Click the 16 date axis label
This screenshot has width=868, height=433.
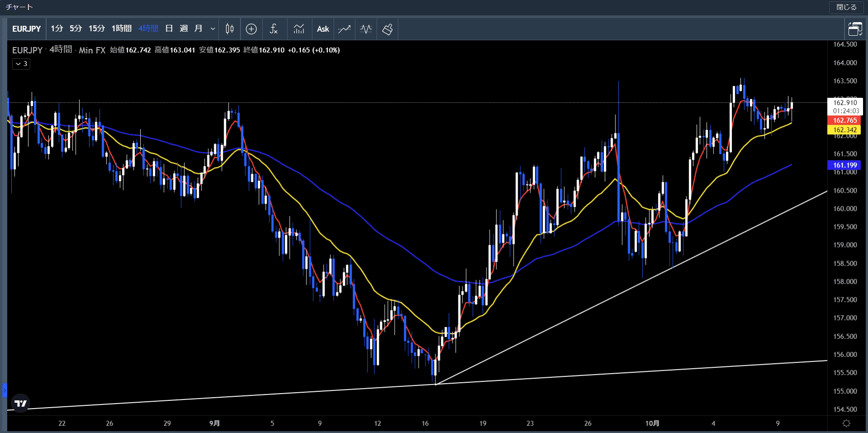(425, 423)
